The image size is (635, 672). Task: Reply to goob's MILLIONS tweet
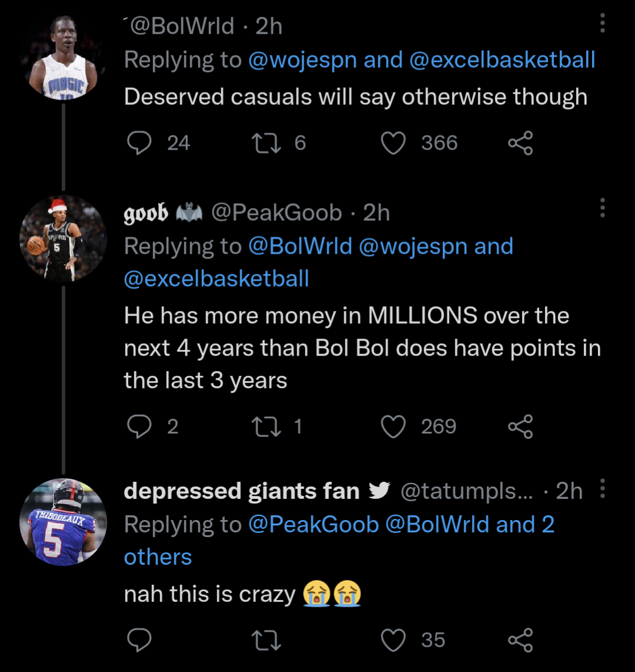(139, 426)
